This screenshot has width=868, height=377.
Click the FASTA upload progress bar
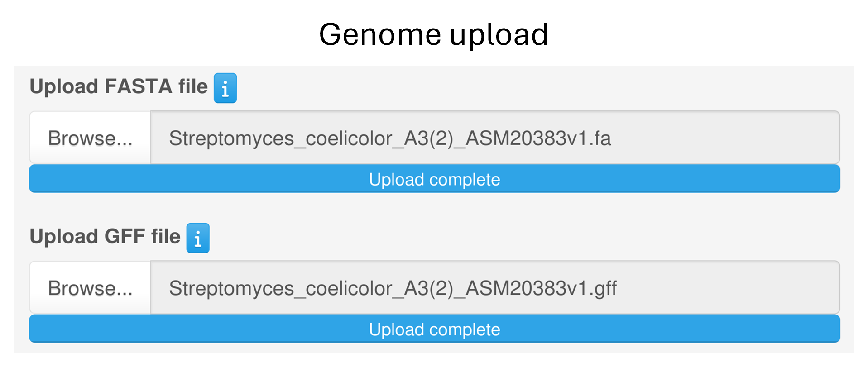434,179
